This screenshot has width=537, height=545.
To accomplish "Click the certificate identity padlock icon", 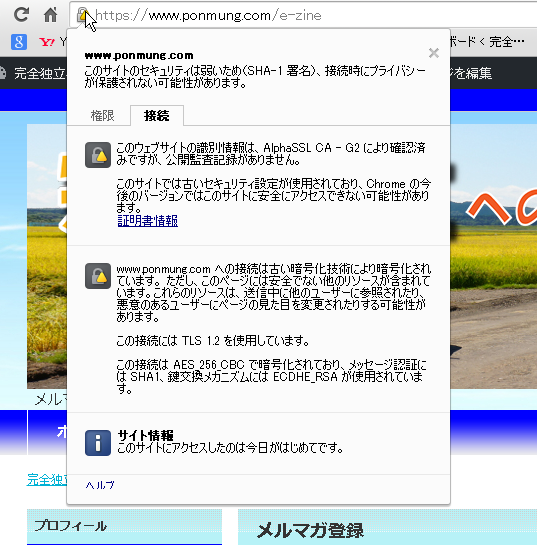I will coord(98,155).
